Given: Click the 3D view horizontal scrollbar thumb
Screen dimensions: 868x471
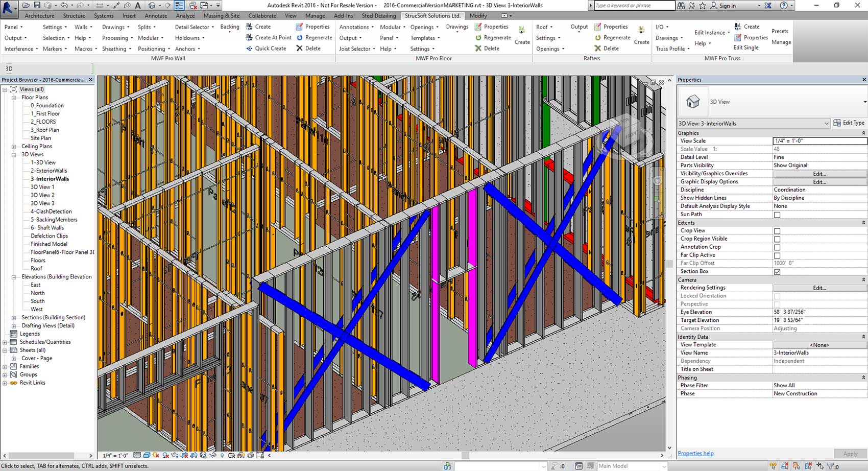Looking at the screenshot, I should point(465,455).
